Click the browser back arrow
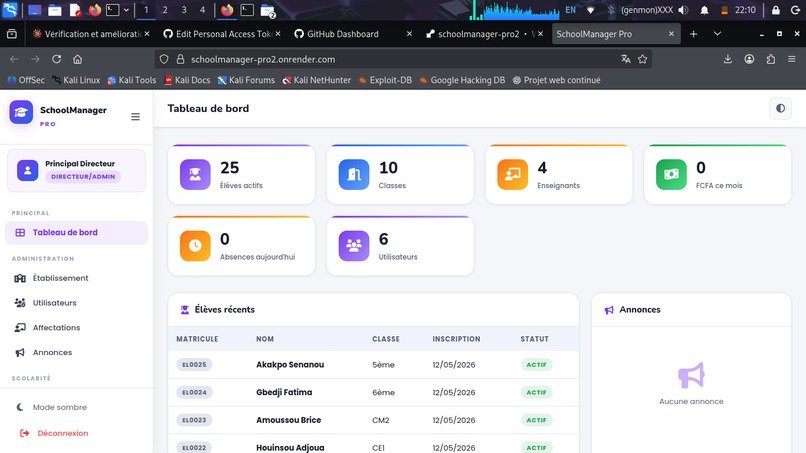This screenshot has width=806, height=453. 14,59
